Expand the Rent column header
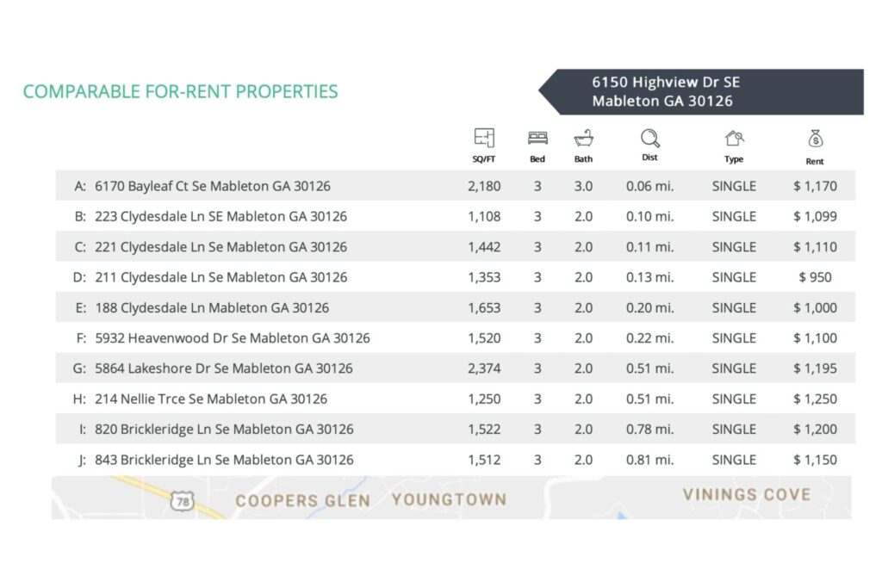 click(815, 160)
